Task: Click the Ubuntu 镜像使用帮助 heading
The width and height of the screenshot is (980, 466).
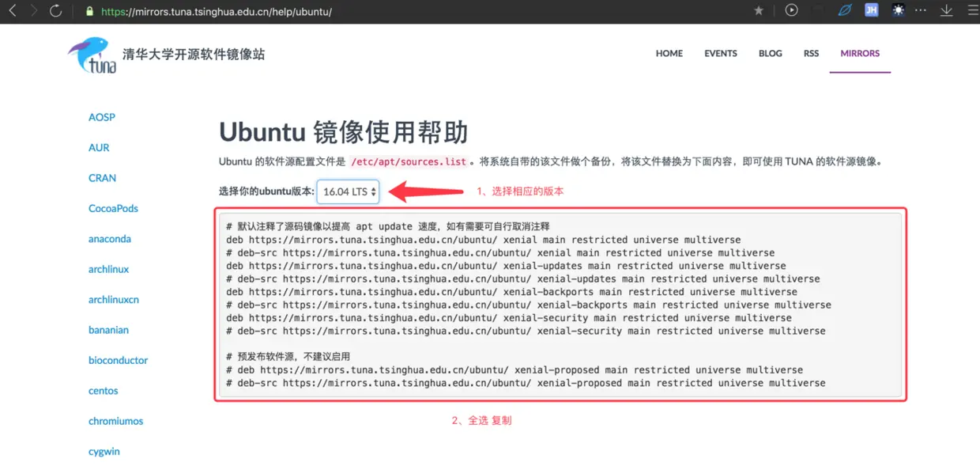Action: 343,132
